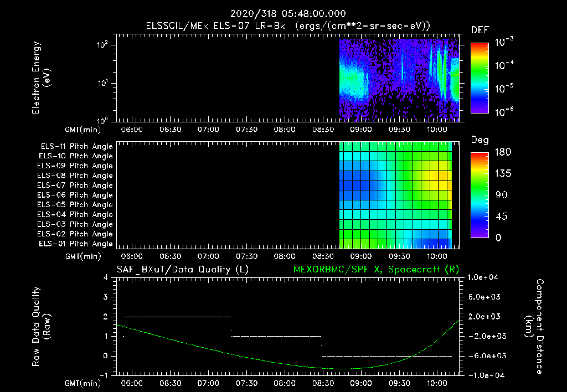
Task: Click the 45 value on Deg scale
Action: [x=502, y=216]
